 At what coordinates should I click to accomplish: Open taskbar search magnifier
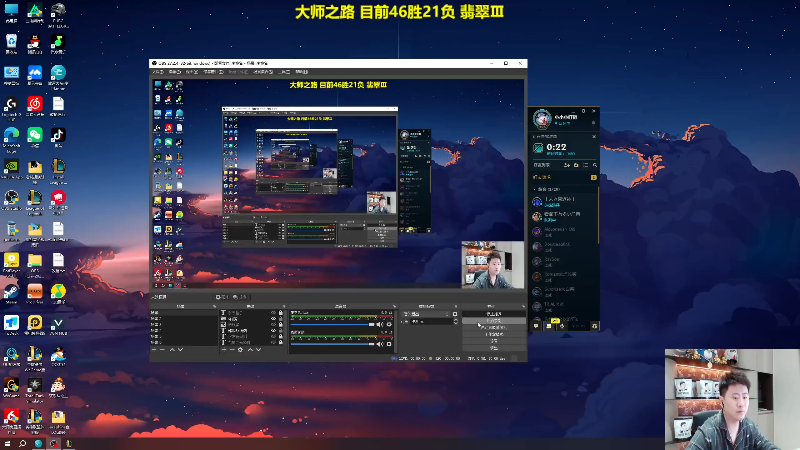(22, 444)
